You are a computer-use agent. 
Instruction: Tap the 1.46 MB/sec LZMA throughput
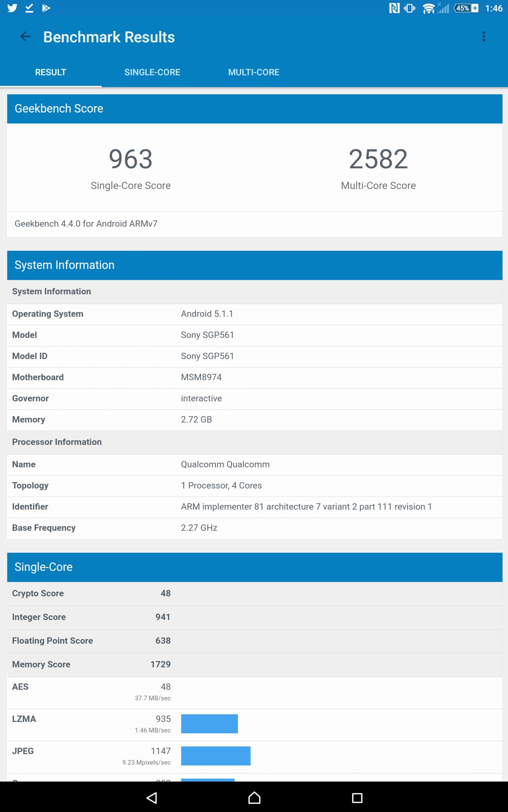pos(153,730)
